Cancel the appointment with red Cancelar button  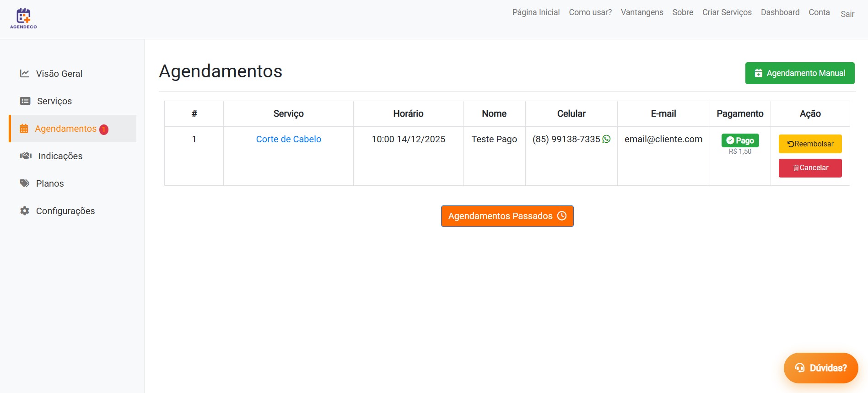(810, 168)
